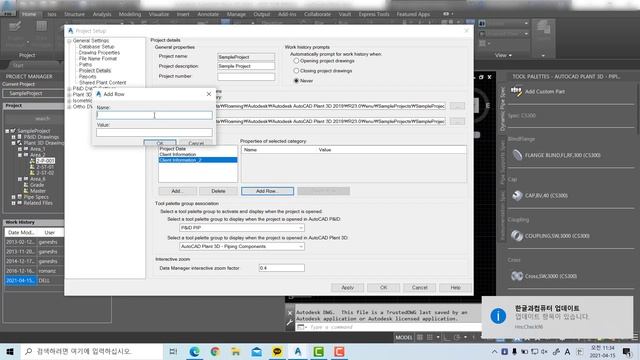640x360 pixels.
Task: Open AutoCAD Plant 3D Piping Components dropdown
Action: click(x=242, y=247)
